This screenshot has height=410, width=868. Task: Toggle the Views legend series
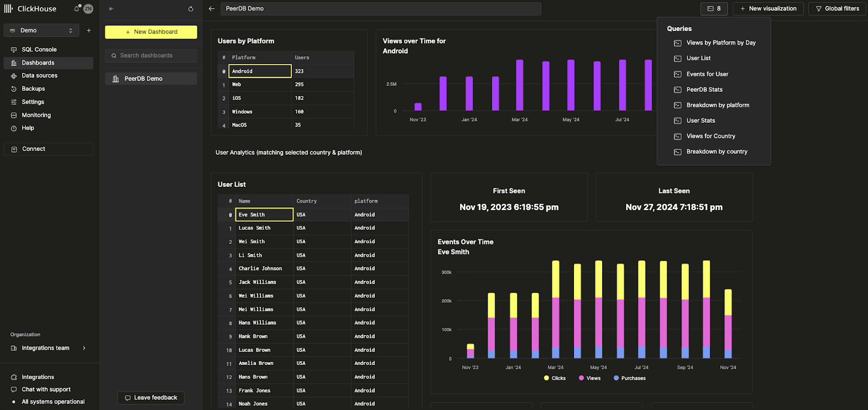pos(590,378)
